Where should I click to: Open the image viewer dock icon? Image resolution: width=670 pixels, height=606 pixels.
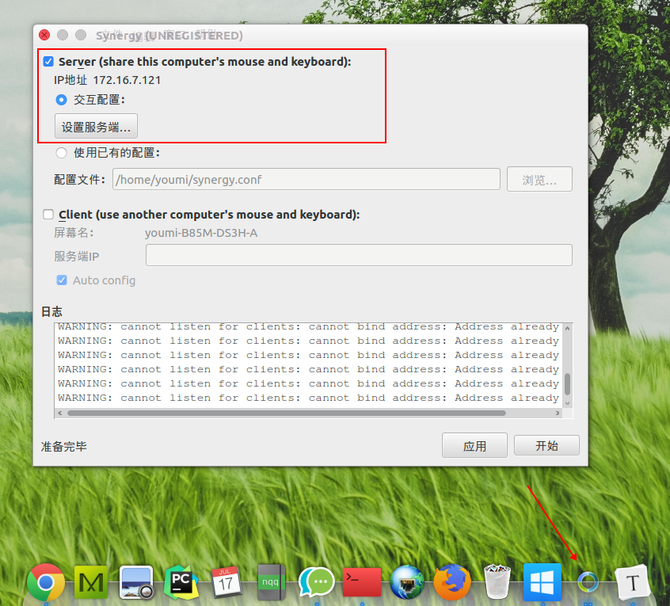136,582
